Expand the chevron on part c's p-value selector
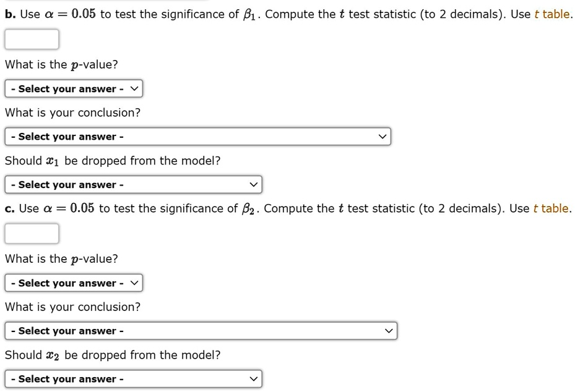Viewport: 575px width, 392px height. coord(135,283)
